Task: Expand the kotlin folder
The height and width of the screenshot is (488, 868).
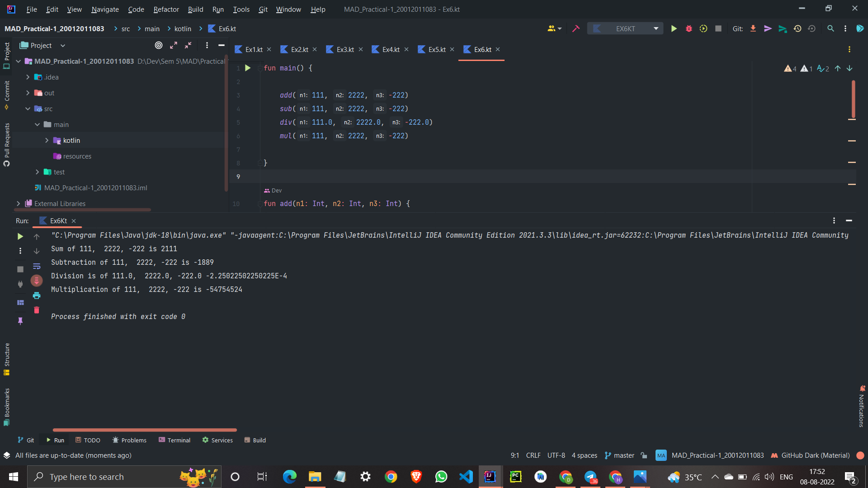Action: tap(47, 140)
